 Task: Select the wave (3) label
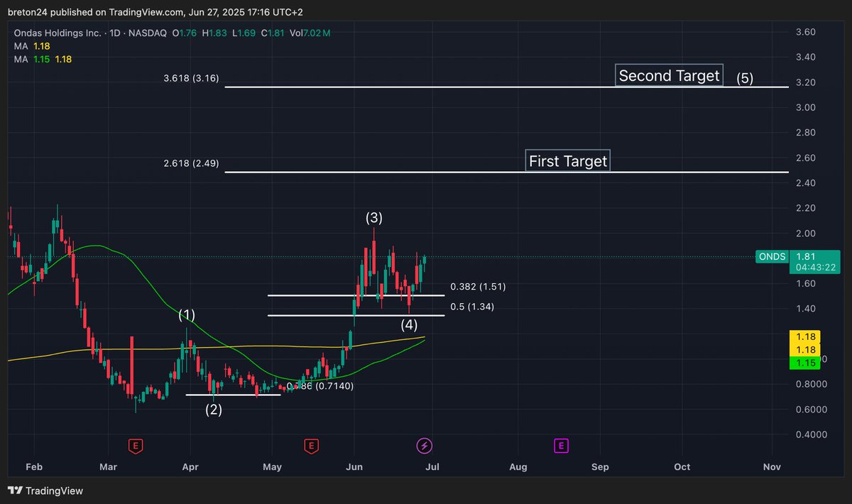[374, 218]
